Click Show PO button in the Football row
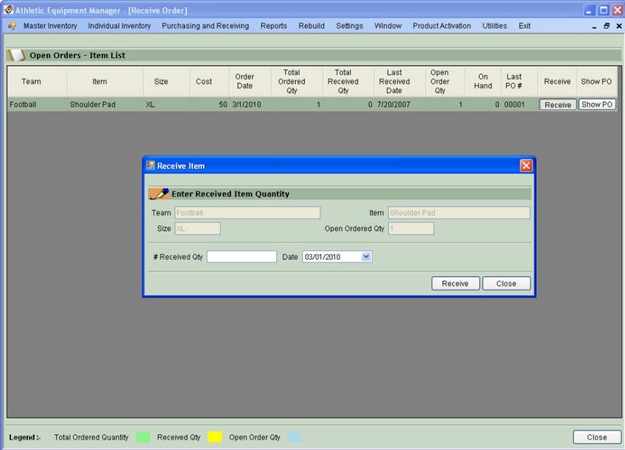 (597, 104)
